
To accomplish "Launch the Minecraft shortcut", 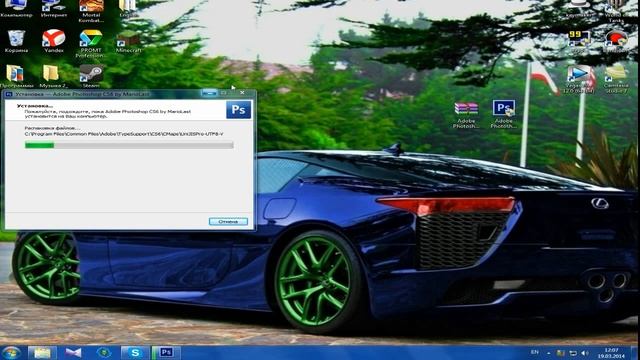I will point(128,41).
